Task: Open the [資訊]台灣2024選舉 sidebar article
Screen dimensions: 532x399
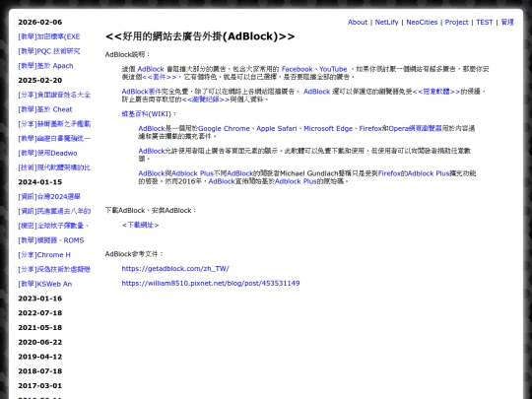Action: 49,197
